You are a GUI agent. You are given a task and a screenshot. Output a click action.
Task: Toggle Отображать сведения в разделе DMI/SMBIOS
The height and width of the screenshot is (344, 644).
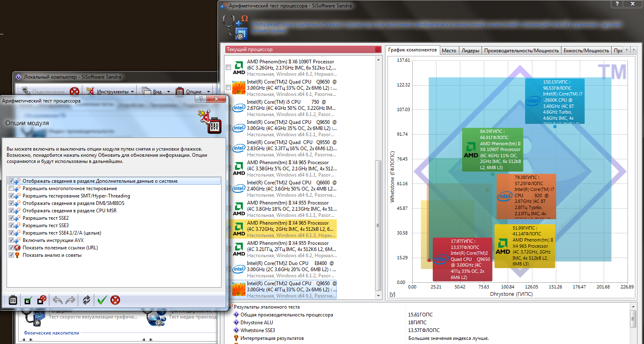[11, 203]
